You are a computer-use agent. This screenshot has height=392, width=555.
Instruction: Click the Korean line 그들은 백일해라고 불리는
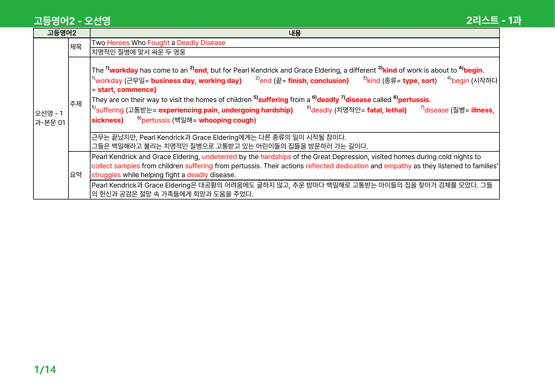[x=230, y=146]
